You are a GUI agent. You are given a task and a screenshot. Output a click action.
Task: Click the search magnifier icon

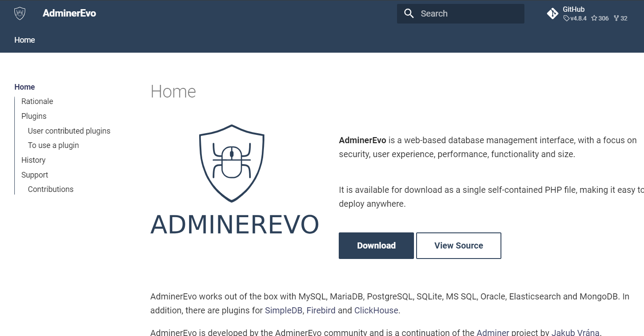coord(409,13)
